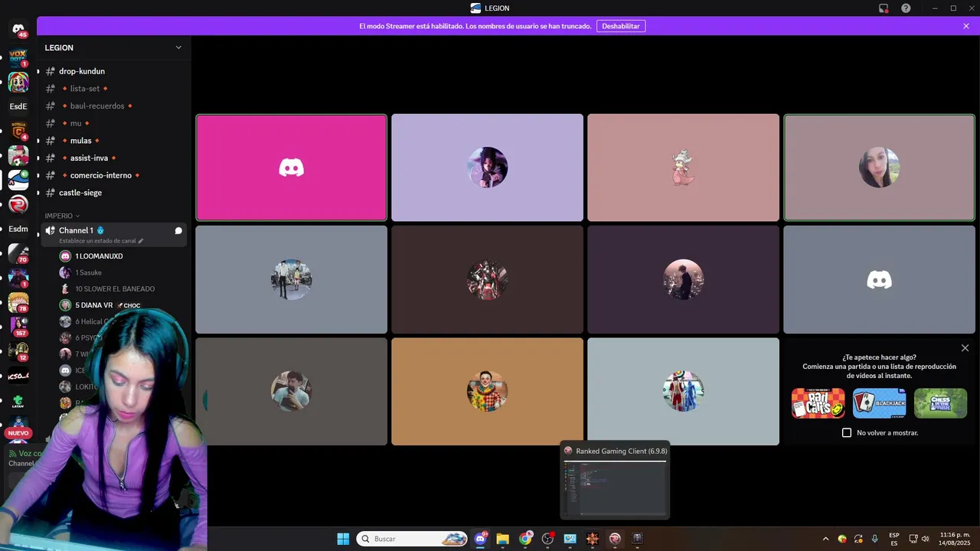The width and height of the screenshot is (980, 551).
Task: Select voice member 10 SLOWER EL BANEADO
Action: tap(115, 289)
